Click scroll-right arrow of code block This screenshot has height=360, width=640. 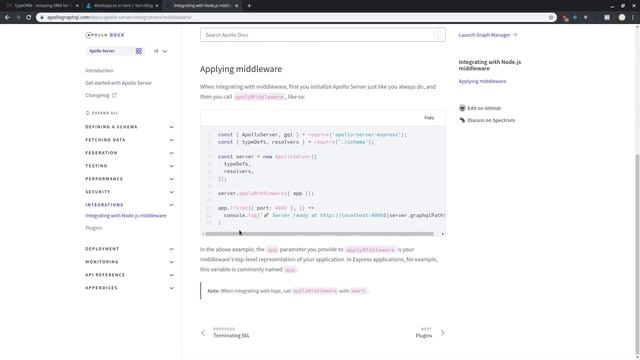click(442, 234)
